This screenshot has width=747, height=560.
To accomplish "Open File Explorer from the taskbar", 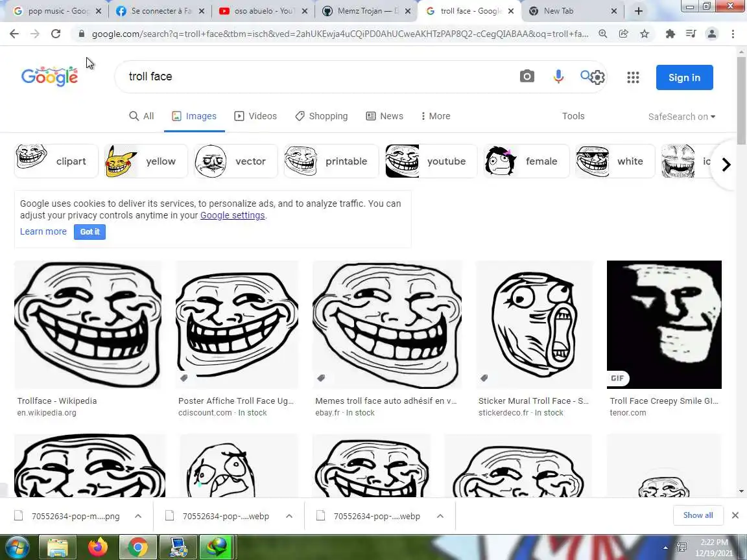I will 58,547.
